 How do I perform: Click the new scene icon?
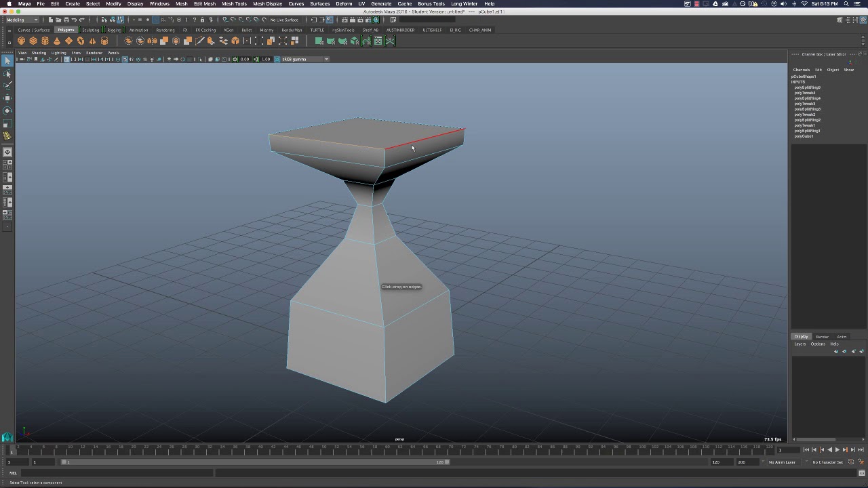(x=51, y=20)
